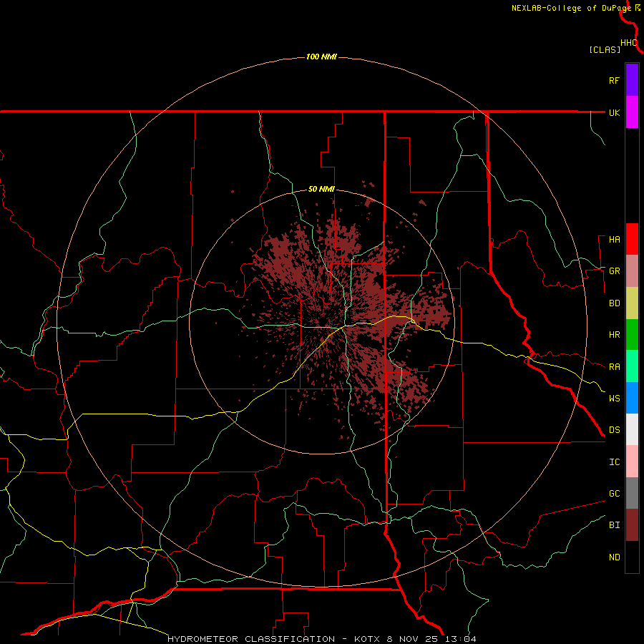Click the ND black legend swatch
Image resolution: width=644 pixels, height=644 pixels.
pos(632,557)
